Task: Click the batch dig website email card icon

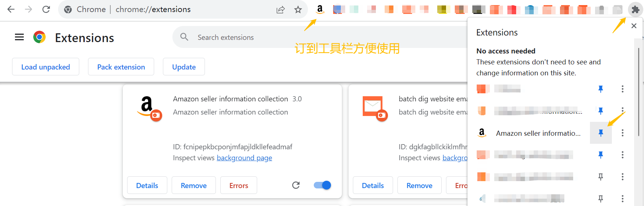Action: pyautogui.click(x=375, y=108)
